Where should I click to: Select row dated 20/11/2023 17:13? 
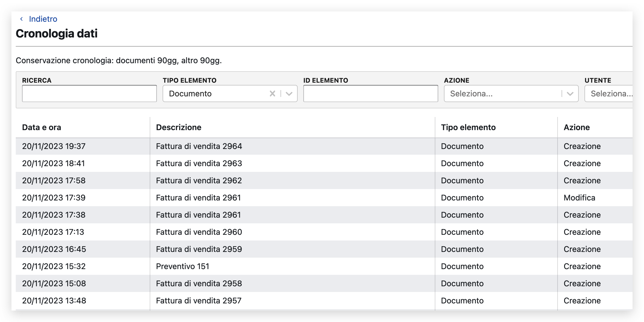click(x=53, y=232)
